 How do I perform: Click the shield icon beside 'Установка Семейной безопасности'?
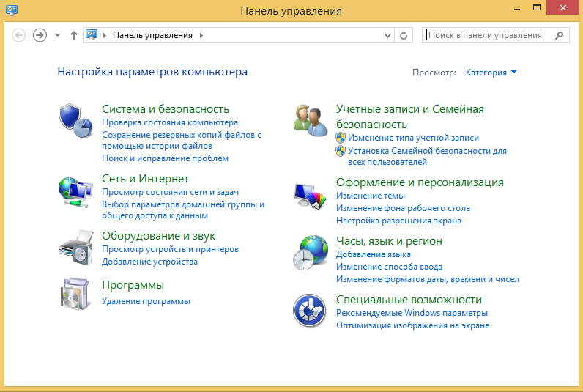[341, 151]
